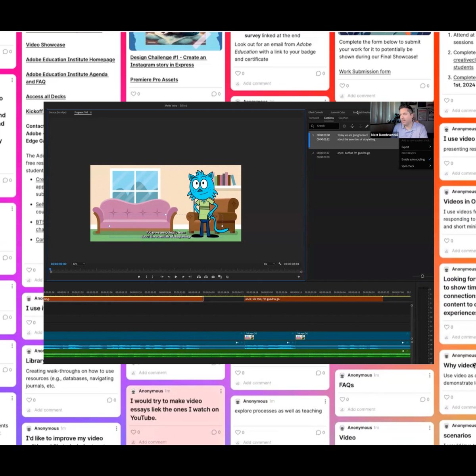Expand the Export submenu
The height and width of the screenshot is (476, 476).
click(416, 147)
